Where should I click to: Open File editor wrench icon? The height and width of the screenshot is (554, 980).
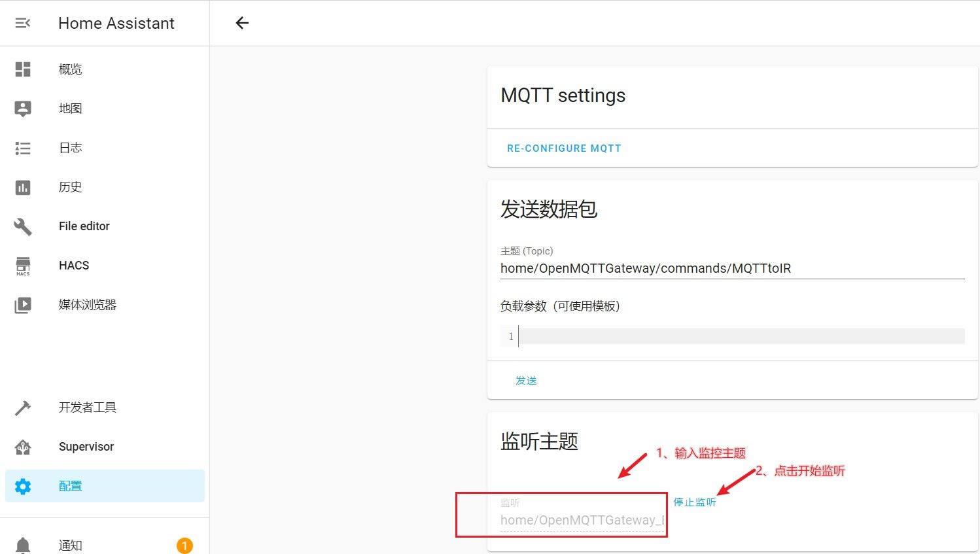coord(23,226)
